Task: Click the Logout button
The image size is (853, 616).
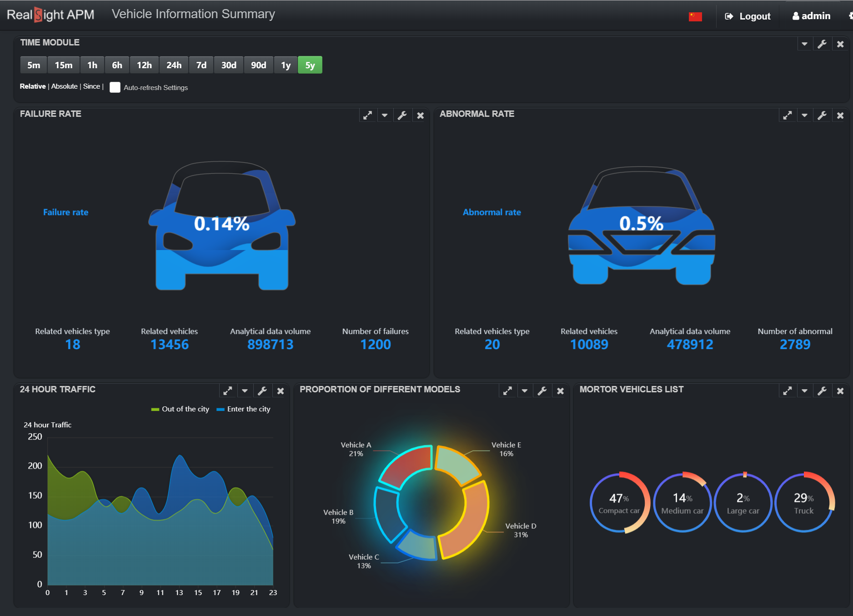Action: click(748, 16)
